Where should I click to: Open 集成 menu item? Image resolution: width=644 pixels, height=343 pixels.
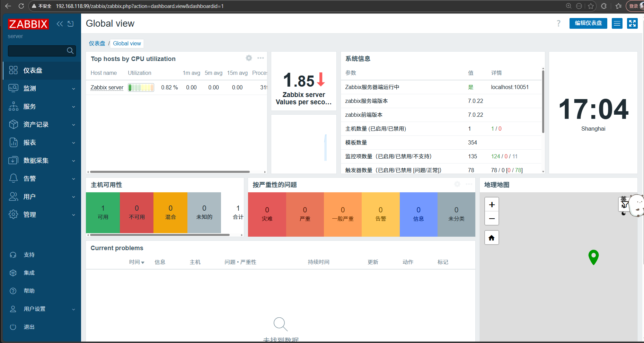point(42,273)
